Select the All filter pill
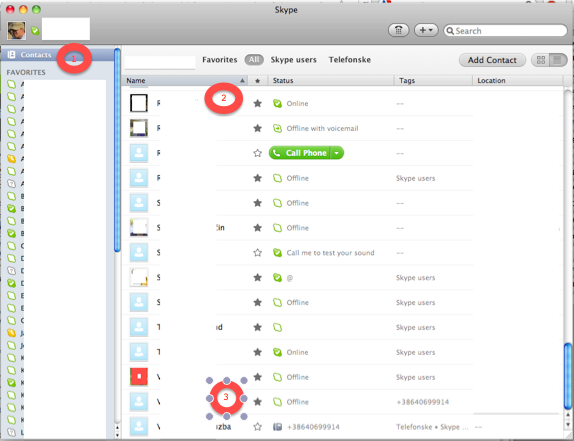Image resolution: width=574 pixels, height=441 pixels. tap(254, 60)
